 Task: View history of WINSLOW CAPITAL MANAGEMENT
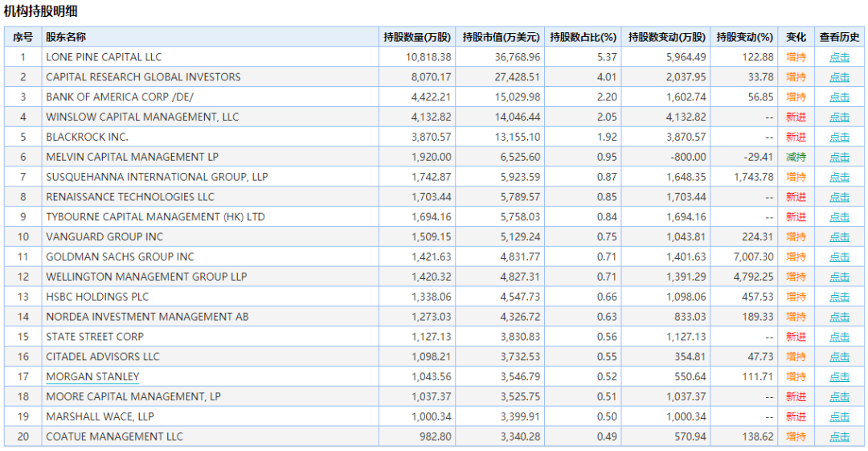tap(839, 117)
